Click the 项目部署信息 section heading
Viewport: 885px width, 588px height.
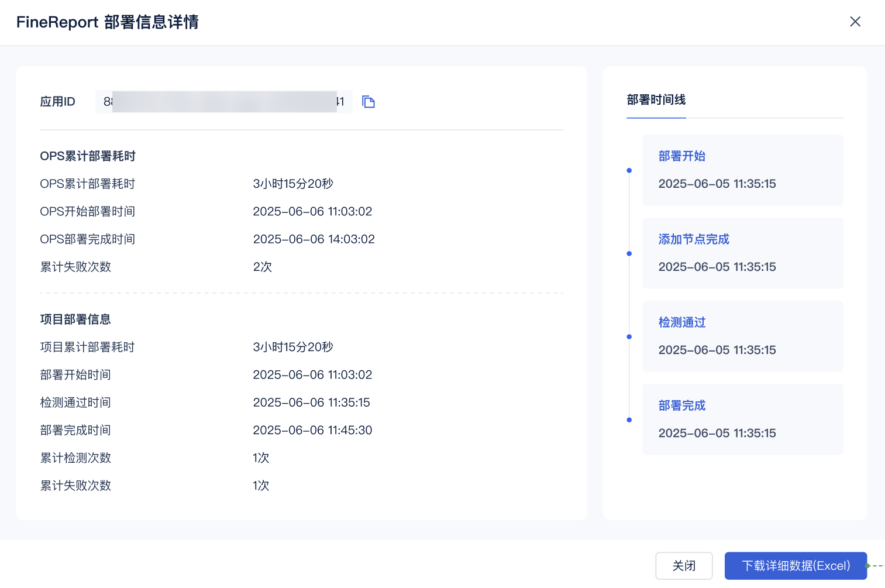75,319
